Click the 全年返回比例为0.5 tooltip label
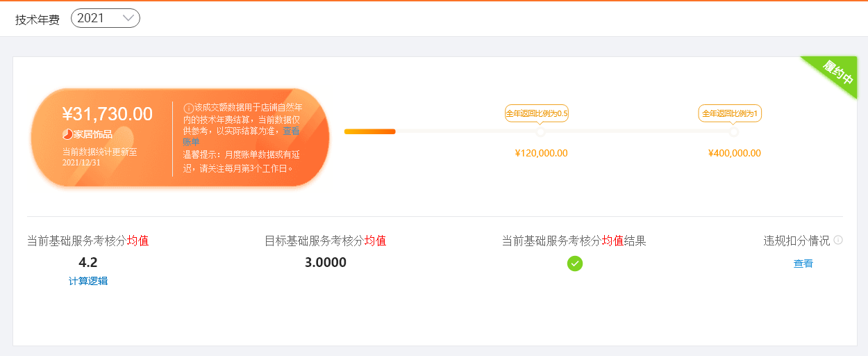868x356 pixels. (537, 113)
